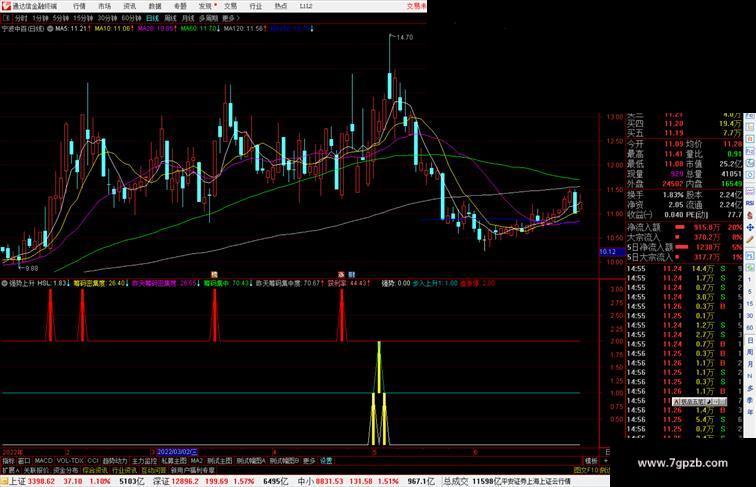Select the 日线 daily period tab
756x487 pixels.
click(x=152, y=18)
